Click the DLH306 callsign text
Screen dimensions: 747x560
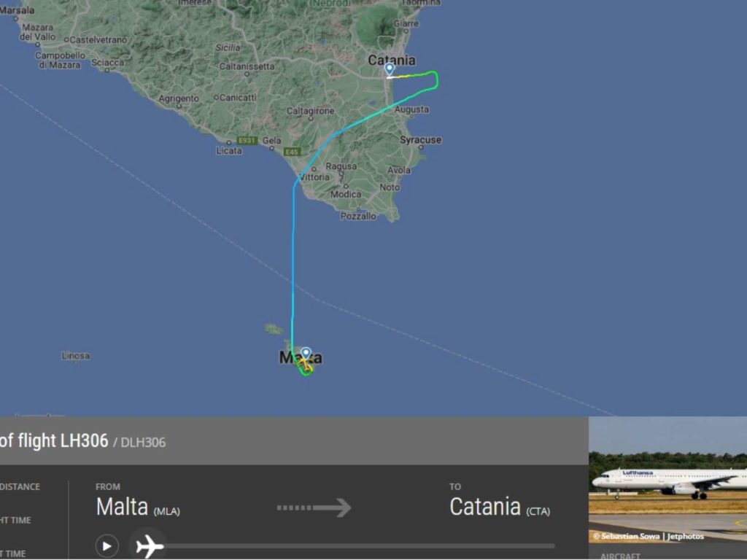point(143,443)
